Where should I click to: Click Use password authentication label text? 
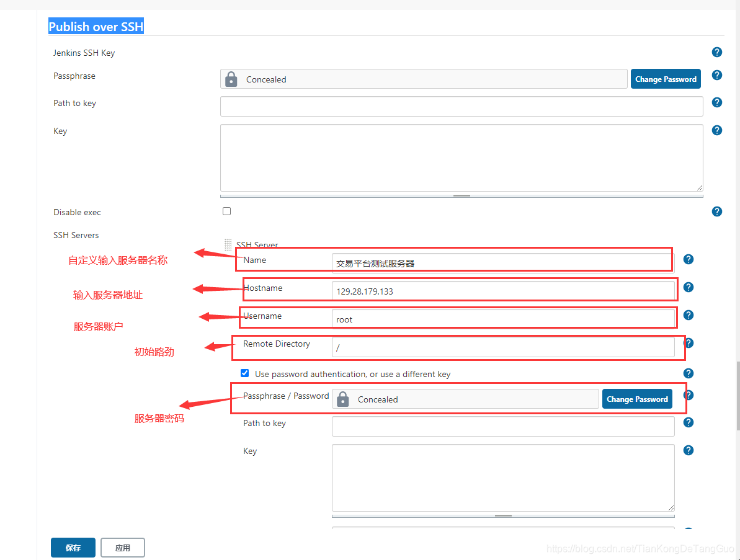coord(352,374)
